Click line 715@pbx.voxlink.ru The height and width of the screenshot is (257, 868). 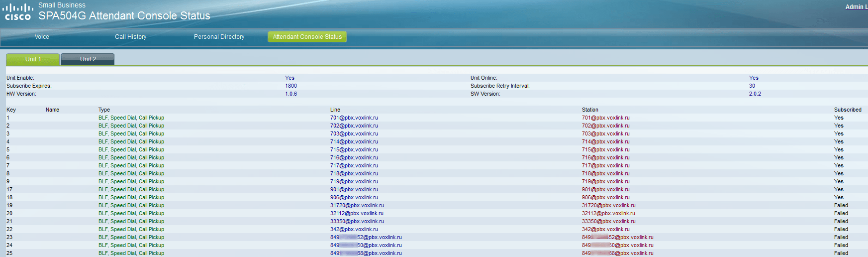[x=354, y=149]
